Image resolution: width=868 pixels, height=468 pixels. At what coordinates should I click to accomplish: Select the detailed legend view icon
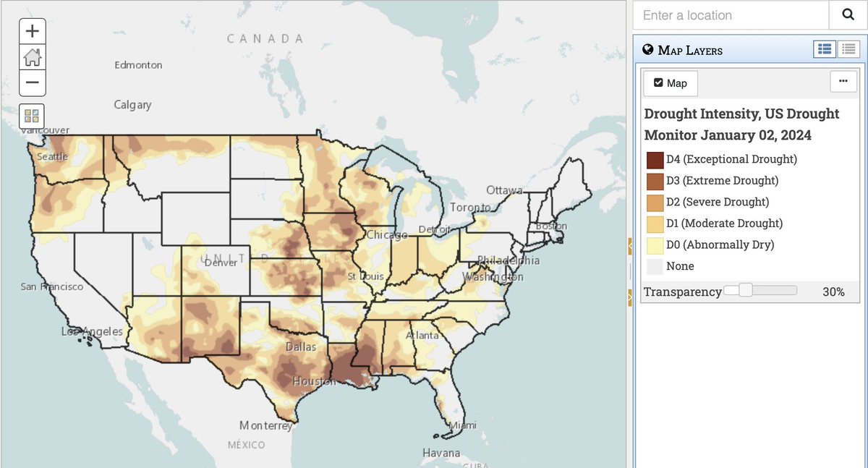[x=825, y=49]
